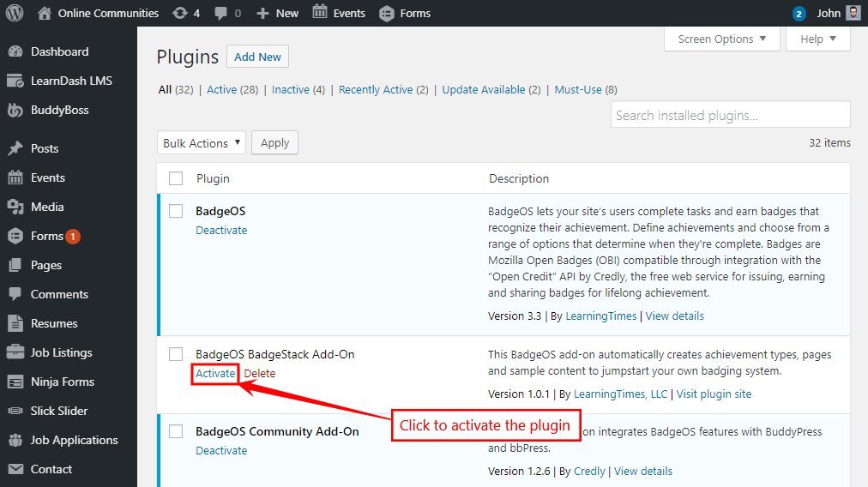The image size is (868, 487).
Task: Click the WordPress logo icon
Action: point(15,13)
